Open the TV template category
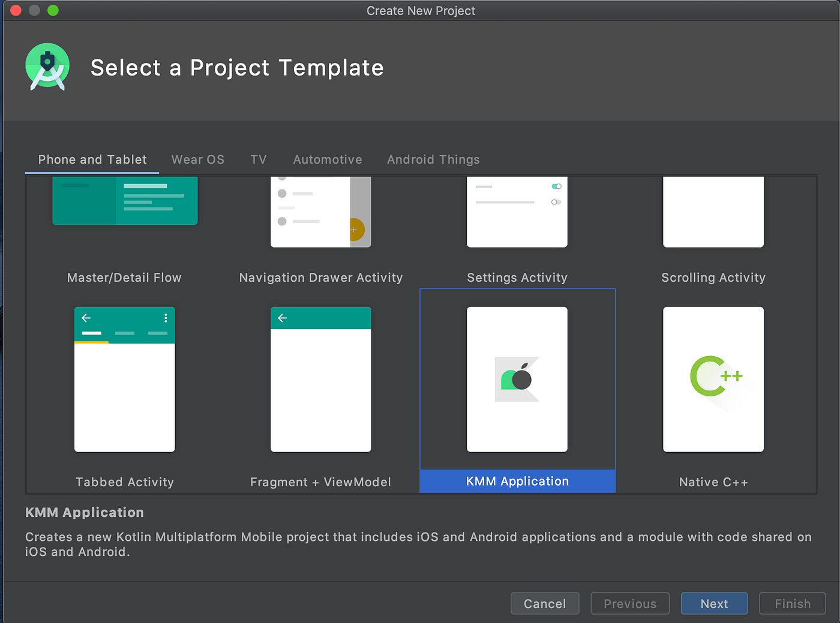 [258, 159]
